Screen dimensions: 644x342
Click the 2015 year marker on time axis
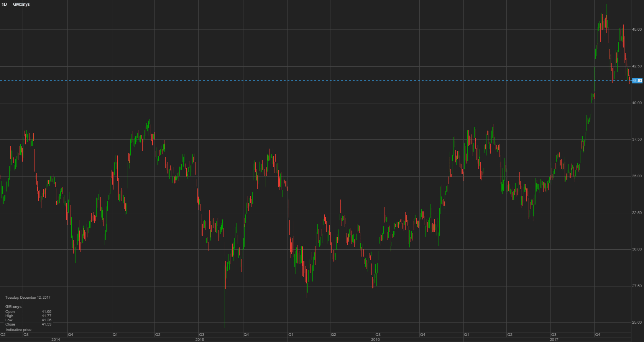200,340
